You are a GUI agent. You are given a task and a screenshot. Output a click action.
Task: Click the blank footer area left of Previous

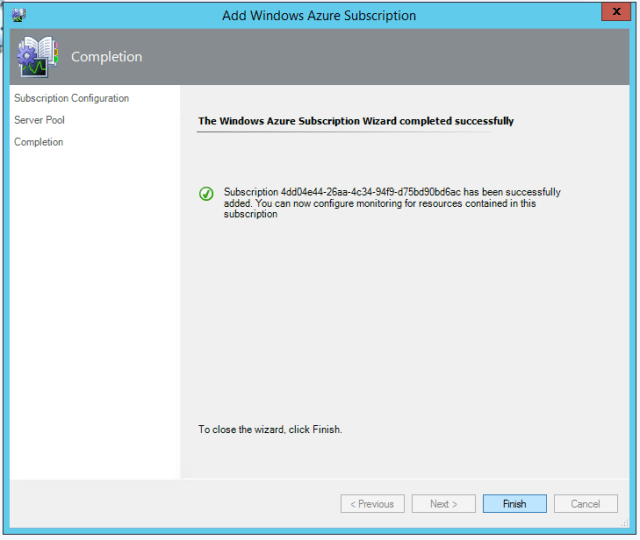click(x=170, y=504)
